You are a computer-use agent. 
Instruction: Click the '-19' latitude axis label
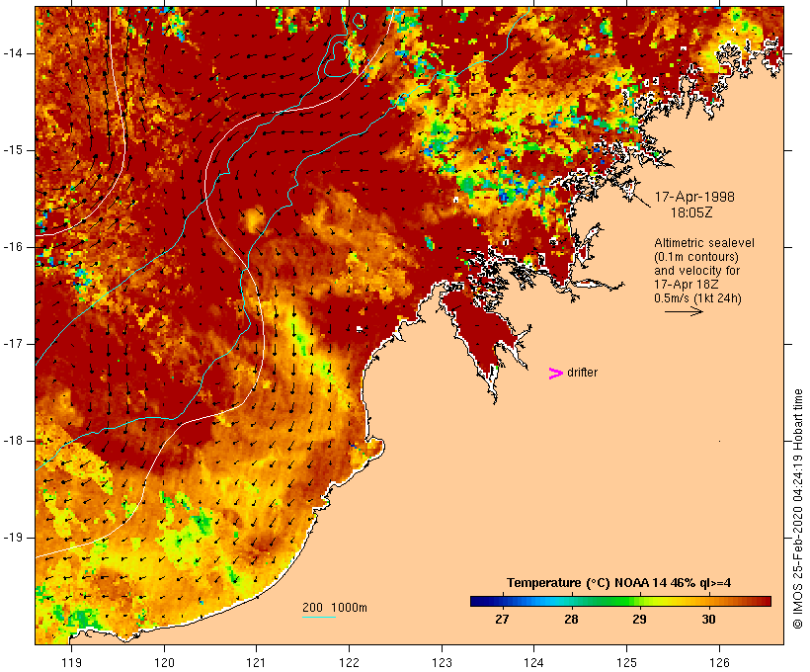[12, 538]
